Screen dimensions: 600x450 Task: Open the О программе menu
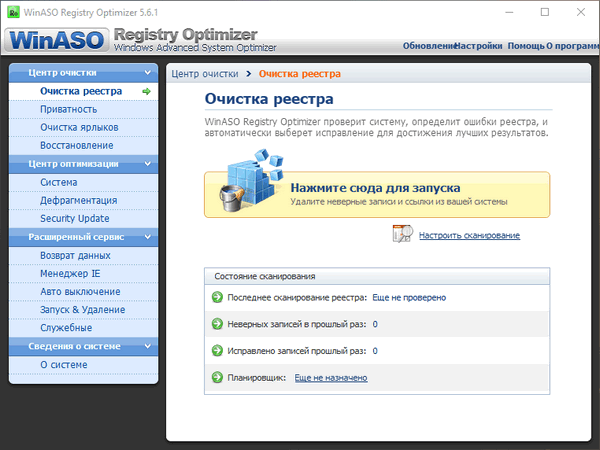pos(573,46)
